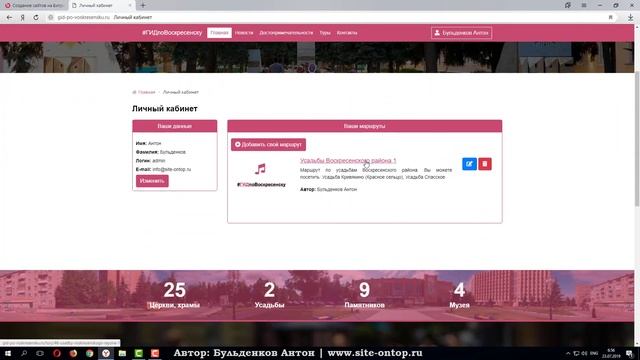Open Opera from the taskbar
This screenshot has height=360, width=640.
57,353
